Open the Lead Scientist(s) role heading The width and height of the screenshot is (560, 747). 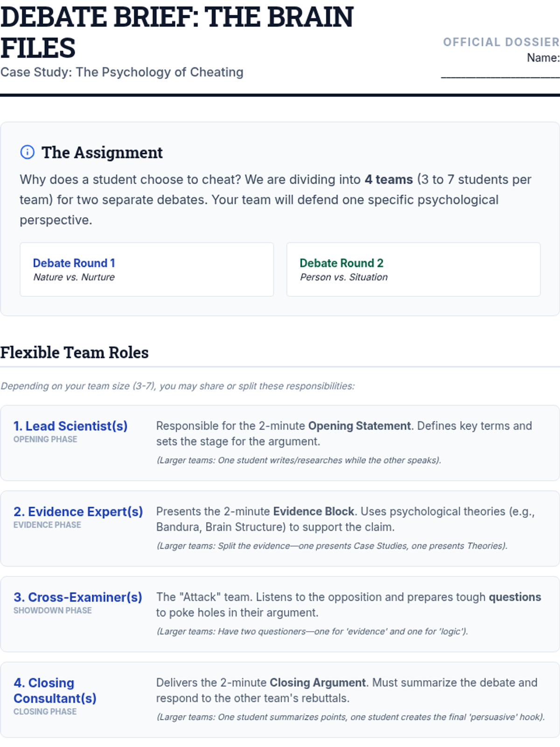(x=70, y=426)
